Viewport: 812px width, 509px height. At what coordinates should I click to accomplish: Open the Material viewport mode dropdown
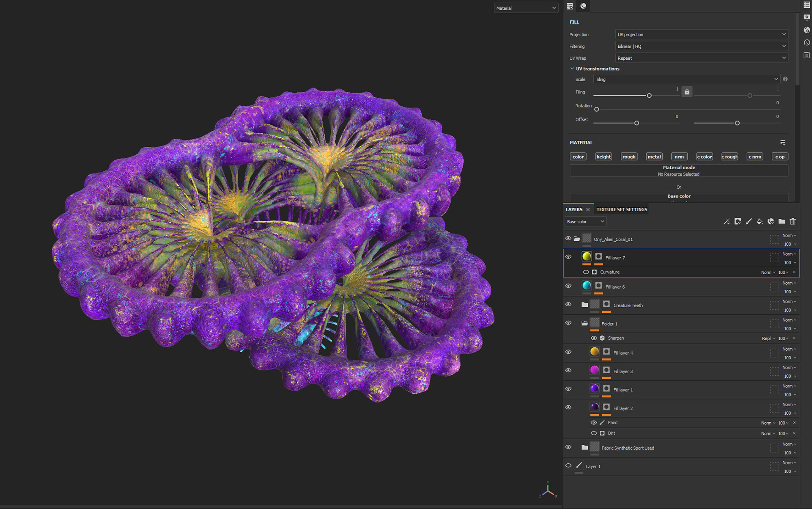(x=526, y=8)
